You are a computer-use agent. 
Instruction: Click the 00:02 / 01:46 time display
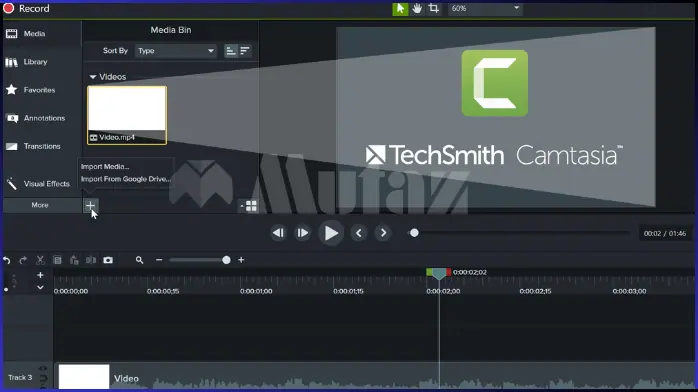(x=665, y=234)
